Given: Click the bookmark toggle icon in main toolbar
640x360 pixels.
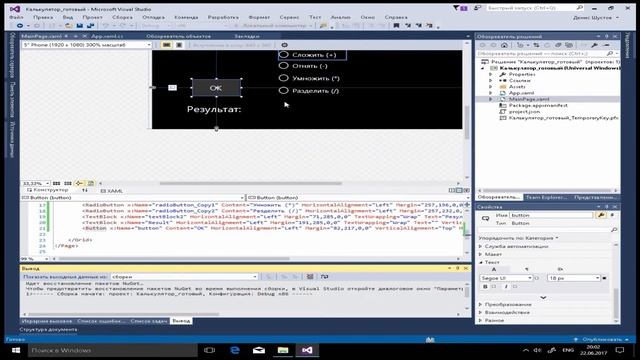Looking at the screenshot, I should 396,26.
